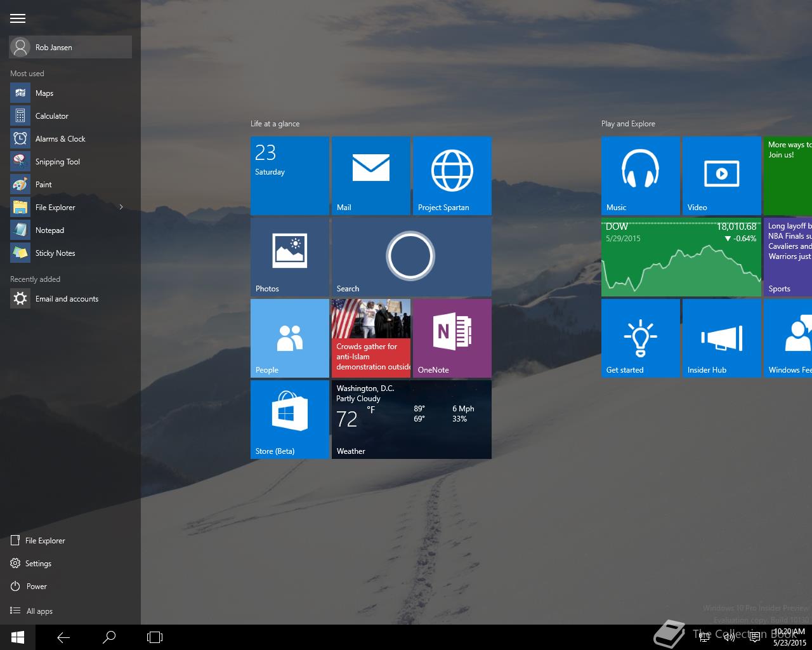Open the Get started tile
Viewport: 812px width, 650px height.
(641, 338)
